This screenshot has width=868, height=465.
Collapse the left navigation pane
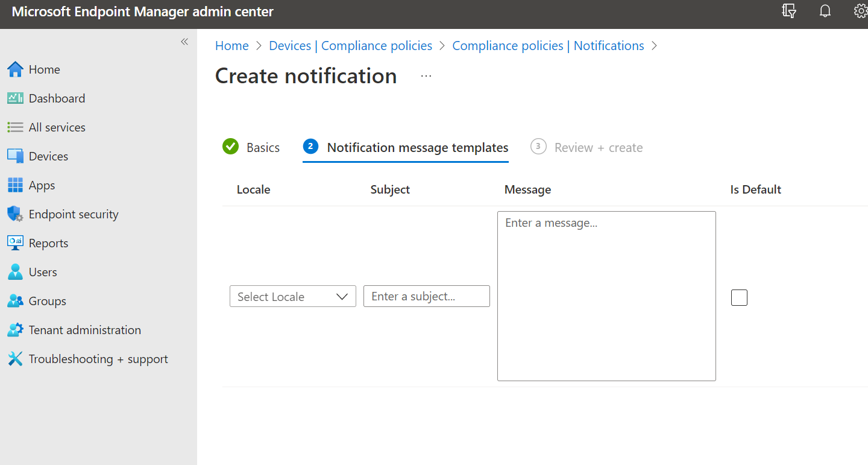coord(184,42)
